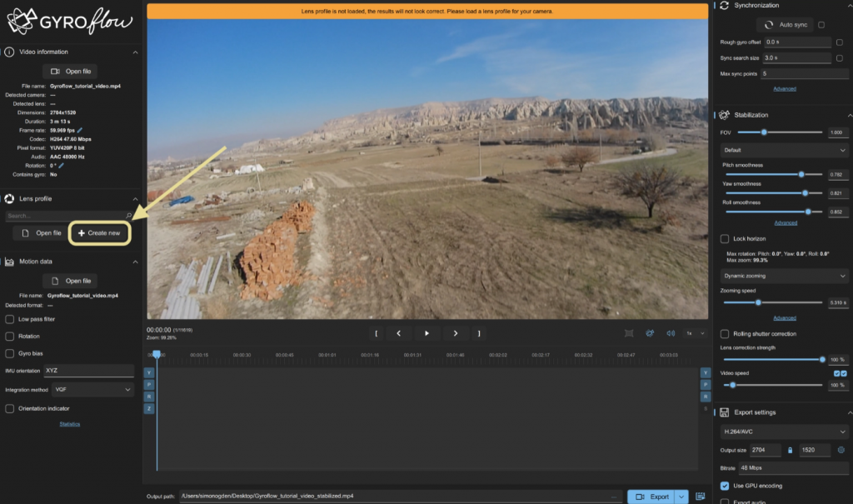The width and height of the screenshot is (853, 504).
Task: Create new lens profile
Action: 99,233
